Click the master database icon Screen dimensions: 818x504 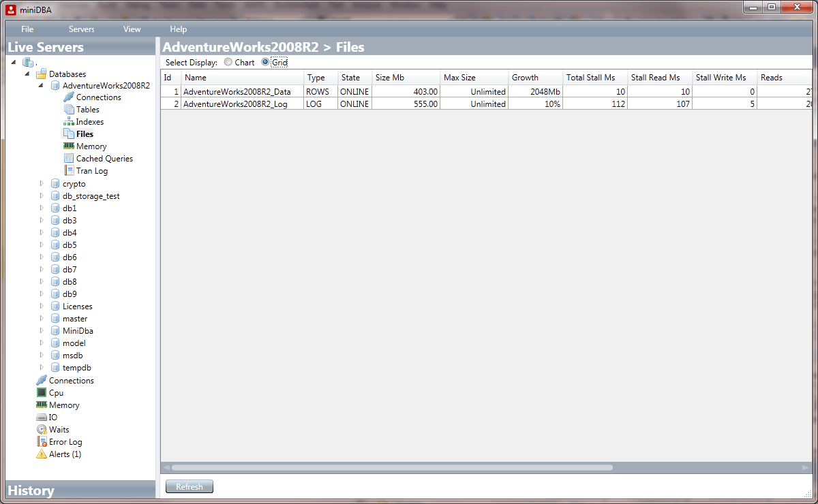55,319
